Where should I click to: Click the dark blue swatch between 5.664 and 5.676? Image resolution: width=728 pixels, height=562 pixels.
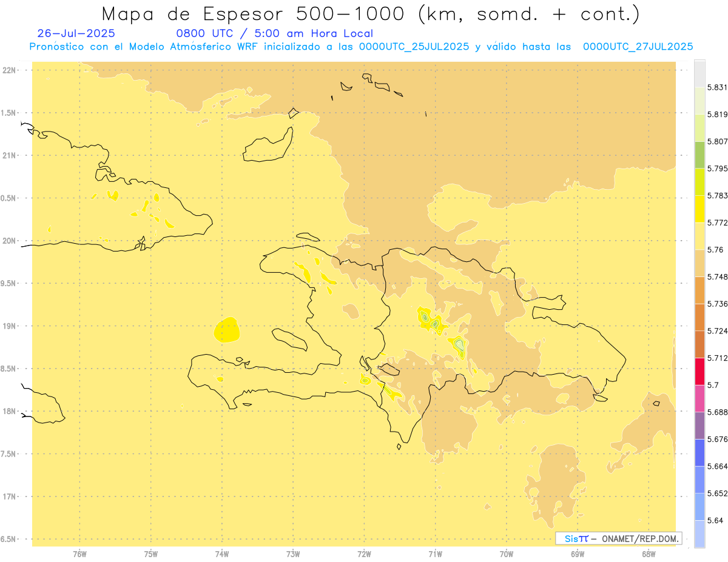699,452
